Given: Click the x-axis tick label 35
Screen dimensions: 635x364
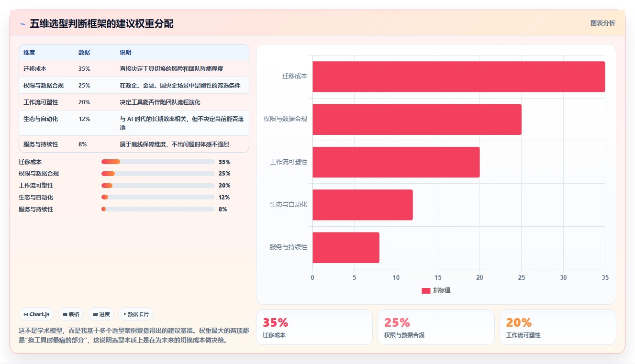Looking at the screenshot, I should coord(605,277).
